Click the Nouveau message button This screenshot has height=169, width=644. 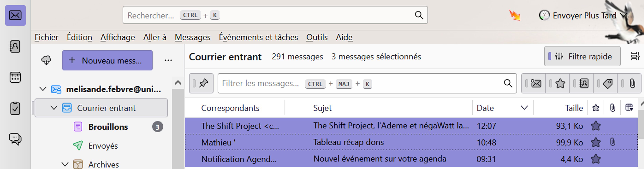point(107,60)
